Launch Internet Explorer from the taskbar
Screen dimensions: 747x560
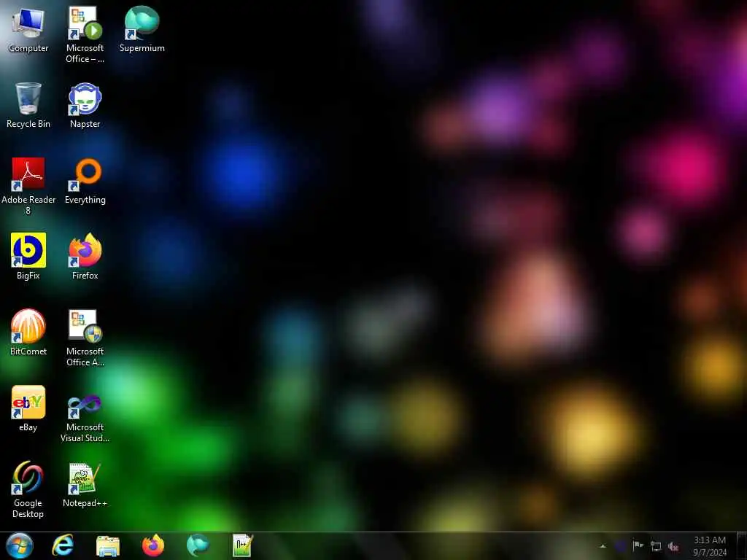click(x=63, y=545)
